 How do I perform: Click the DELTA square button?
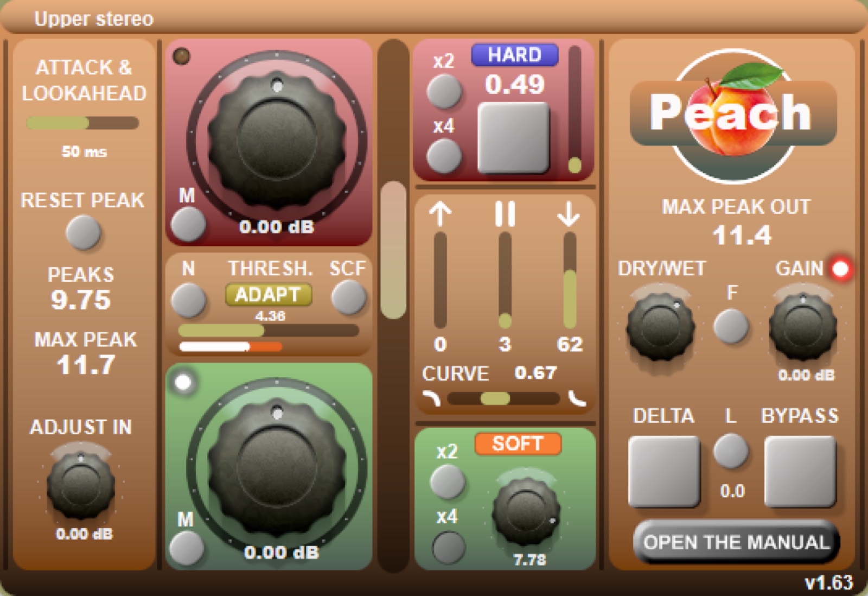point(664,472)
